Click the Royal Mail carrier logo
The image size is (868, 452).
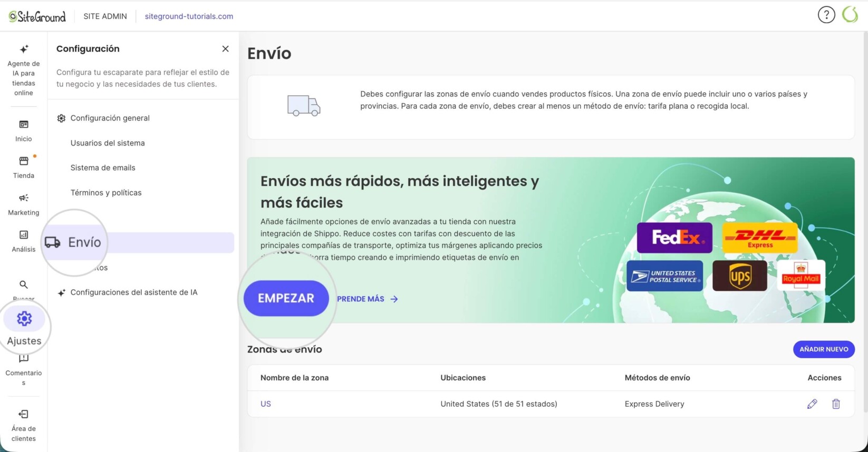[x=801, y=276]
